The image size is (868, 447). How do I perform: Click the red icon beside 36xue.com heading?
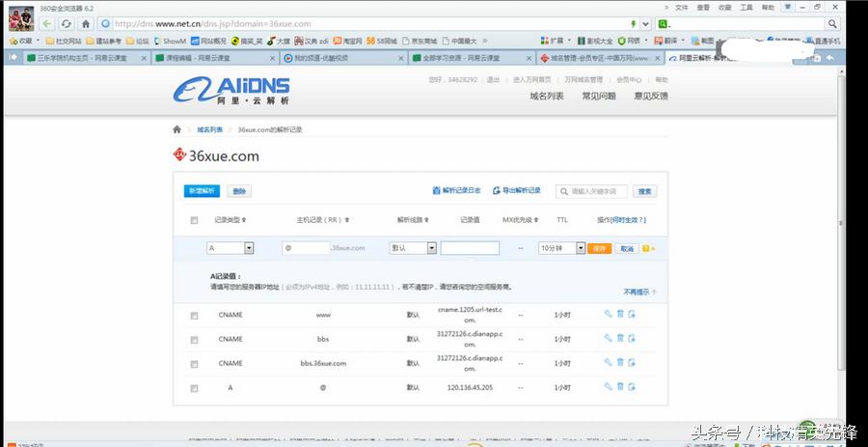[x=179, y=154]
